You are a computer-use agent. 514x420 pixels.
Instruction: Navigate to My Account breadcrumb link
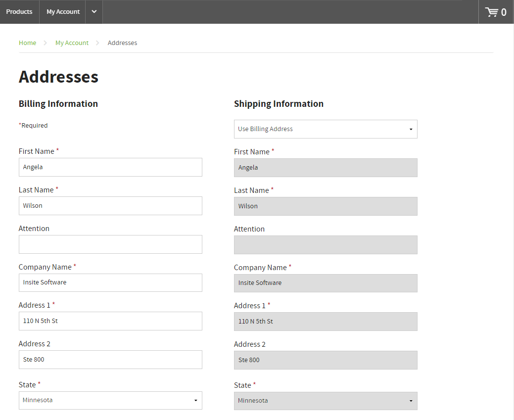(x=72, y=43)
